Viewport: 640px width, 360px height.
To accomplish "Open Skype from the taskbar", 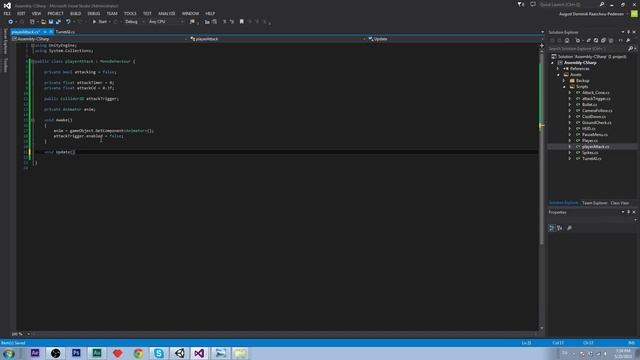I will 159,353.
